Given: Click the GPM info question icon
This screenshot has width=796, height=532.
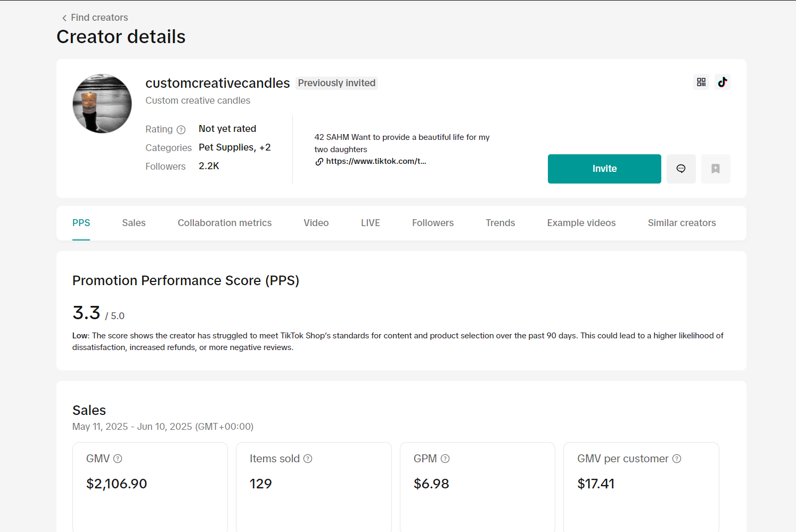Looking at the screenshot, I should [x=445, y=459].
